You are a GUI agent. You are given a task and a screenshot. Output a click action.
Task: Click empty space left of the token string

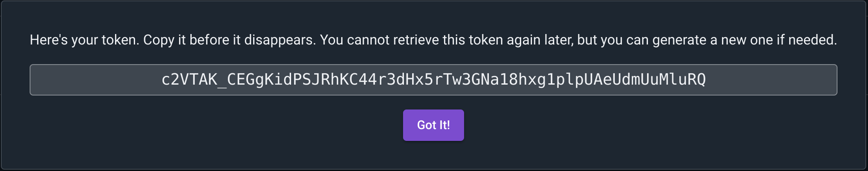96,80
